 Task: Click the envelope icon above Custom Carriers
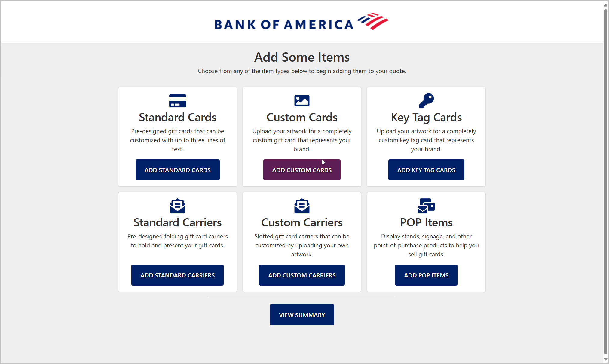[302, 206]
